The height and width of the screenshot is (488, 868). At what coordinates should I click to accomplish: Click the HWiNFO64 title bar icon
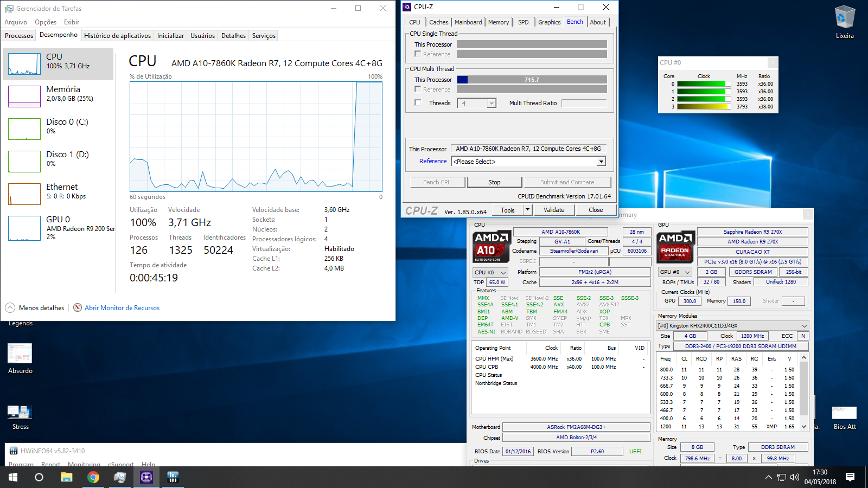12,451
